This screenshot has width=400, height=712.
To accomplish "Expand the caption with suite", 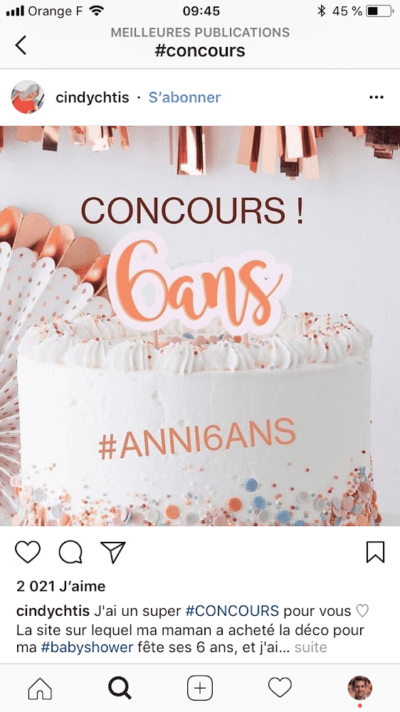I will click(x=311, y=647).
